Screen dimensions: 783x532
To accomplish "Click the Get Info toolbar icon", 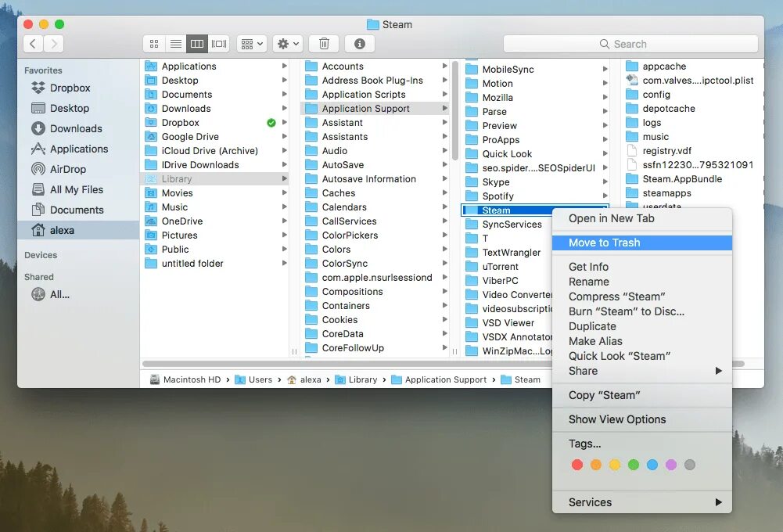I will click(360, 44).
